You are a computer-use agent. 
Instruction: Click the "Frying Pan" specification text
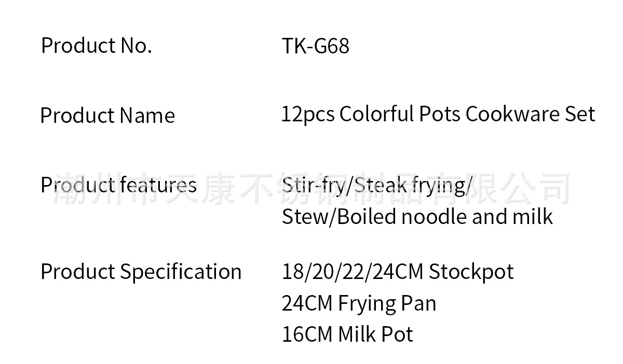click(x=387, y=303)
